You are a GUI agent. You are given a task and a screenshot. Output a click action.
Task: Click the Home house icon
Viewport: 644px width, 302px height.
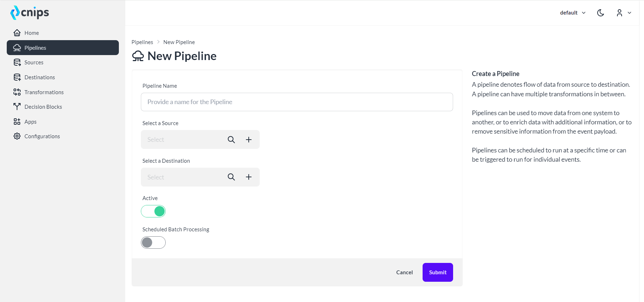point(17,33)
